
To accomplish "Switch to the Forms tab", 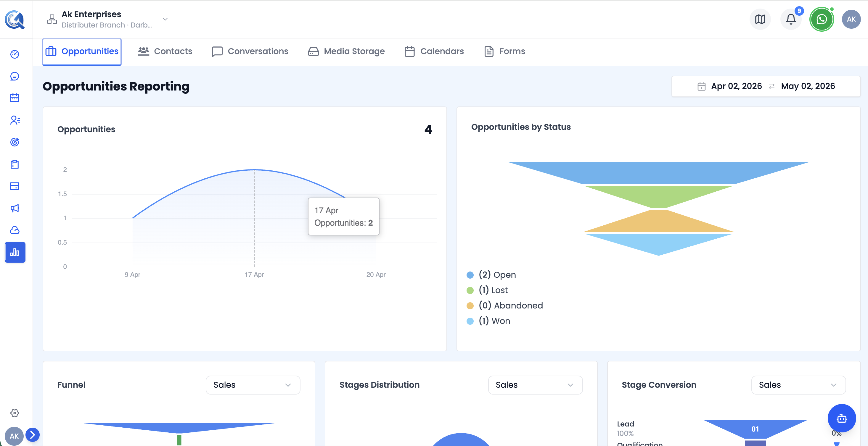I will point(505,51).
